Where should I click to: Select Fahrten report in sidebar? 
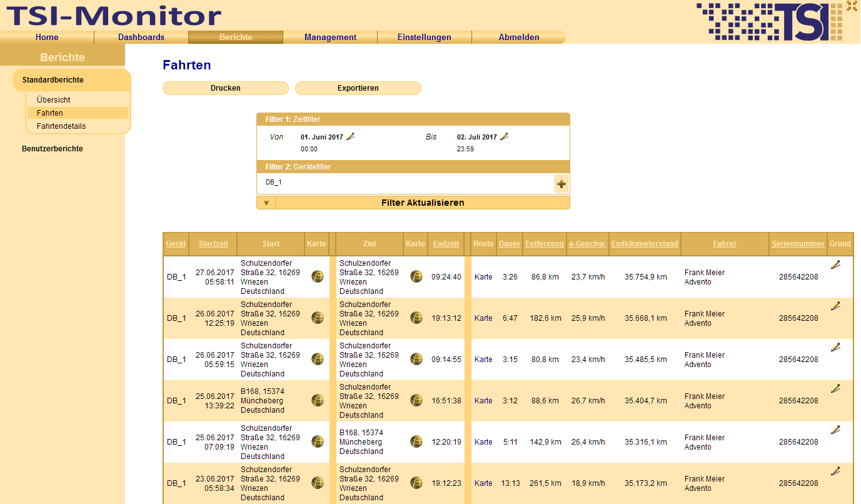pyautogui.click(x=78, y=113)
